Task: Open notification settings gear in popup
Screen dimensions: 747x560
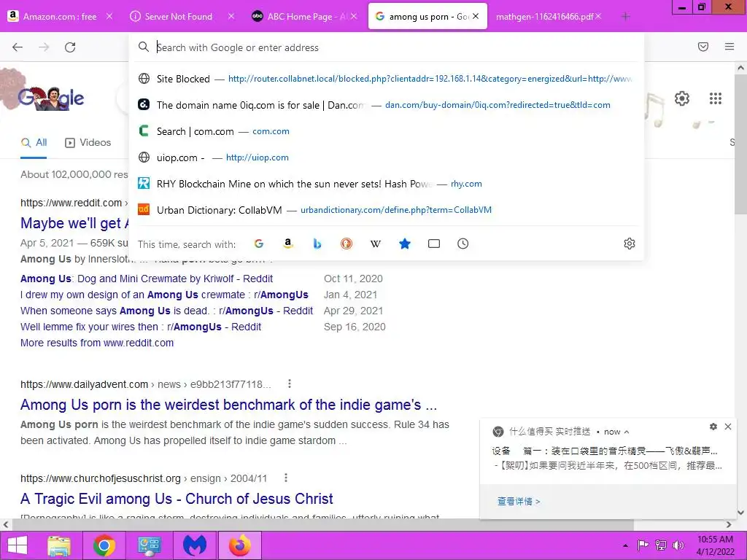Action: (713, 427)
